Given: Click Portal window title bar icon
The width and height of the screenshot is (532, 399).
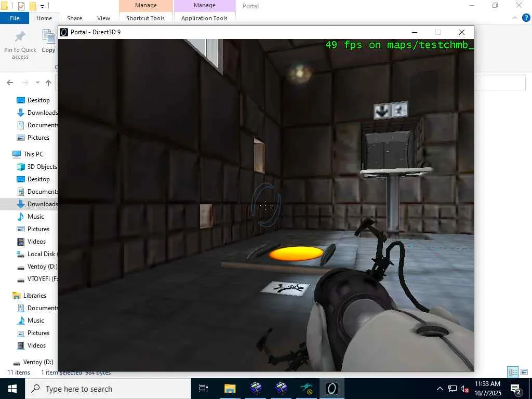Looking at the screenshot, I should pyautogui.click(x=63, y=32).
